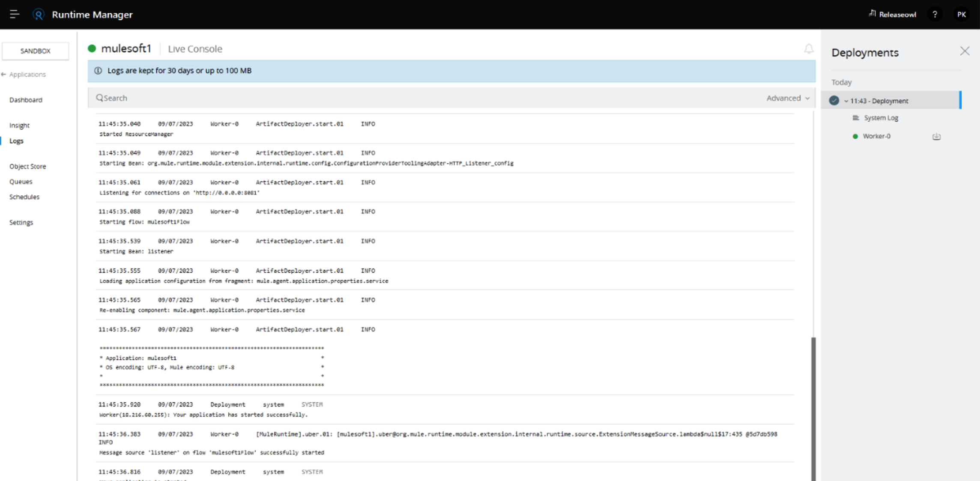
Task: Open System Log under Deployment
Action: [x=881, y=118]
